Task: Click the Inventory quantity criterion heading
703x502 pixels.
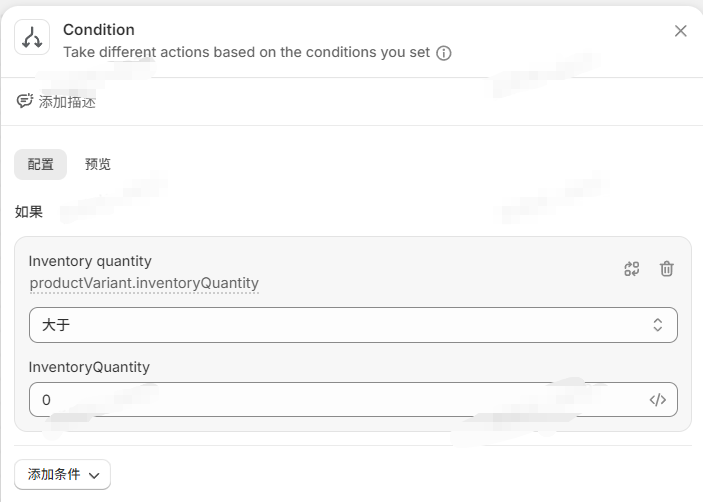Action: [x=90, y=261]
